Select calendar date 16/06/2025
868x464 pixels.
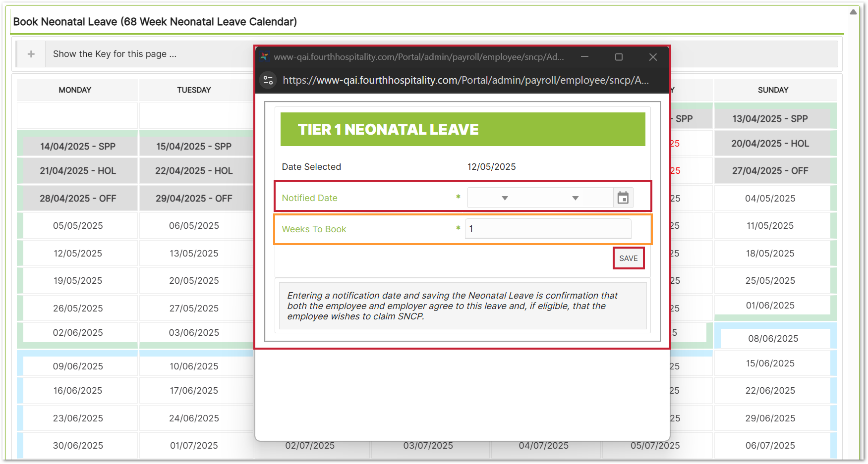(78, 391)
